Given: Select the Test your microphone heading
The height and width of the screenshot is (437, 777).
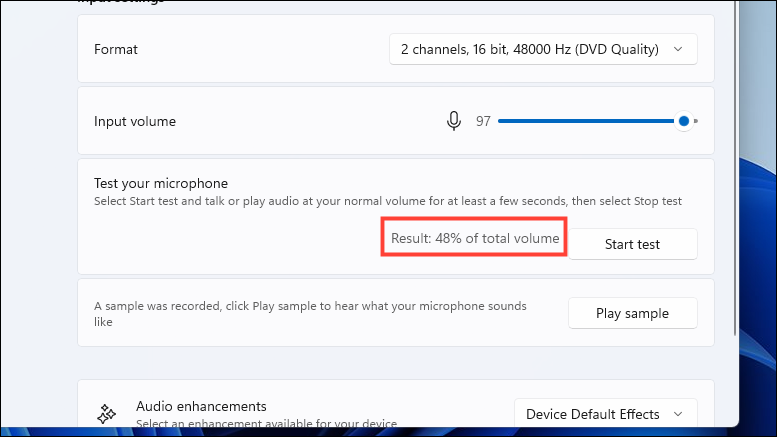Looking at the screenshot, I should tap(161, 183).
